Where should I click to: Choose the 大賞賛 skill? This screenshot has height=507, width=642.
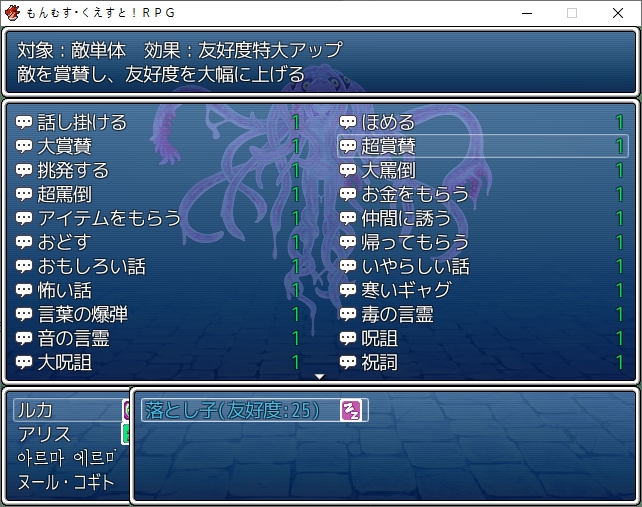click(158, 146)
